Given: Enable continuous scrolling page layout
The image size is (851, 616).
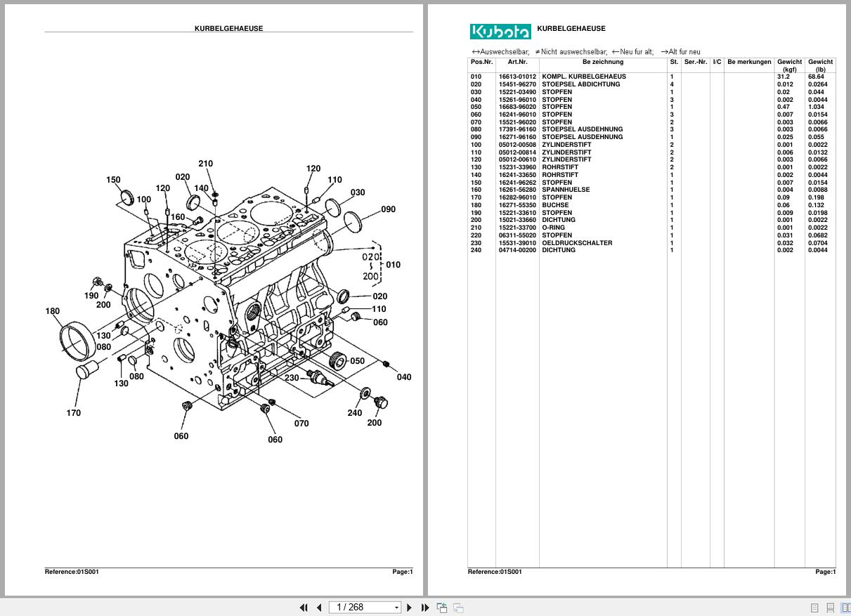Looking at the screenshot, I should [831, 607].
